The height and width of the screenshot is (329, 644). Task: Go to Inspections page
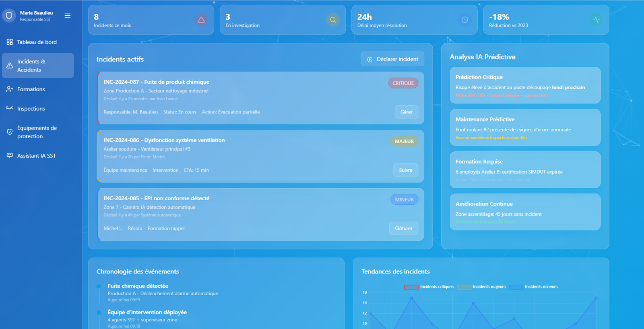tap(31, 109)
